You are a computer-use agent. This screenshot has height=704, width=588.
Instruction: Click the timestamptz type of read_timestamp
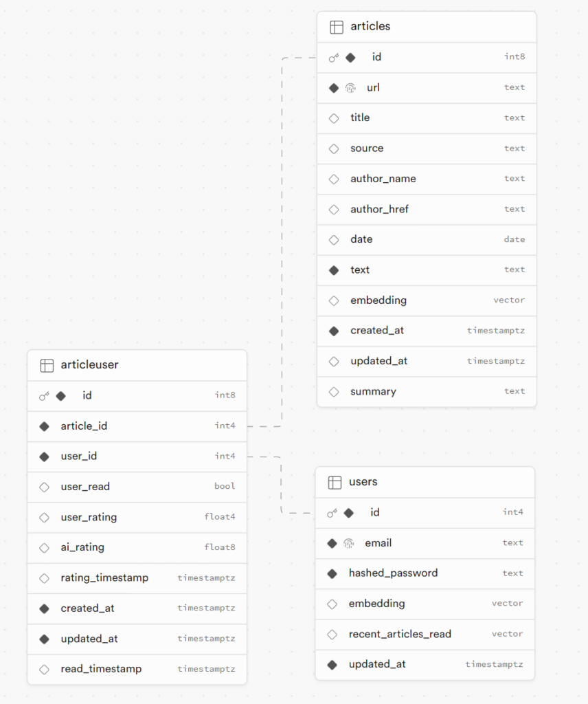pos(206,669)
